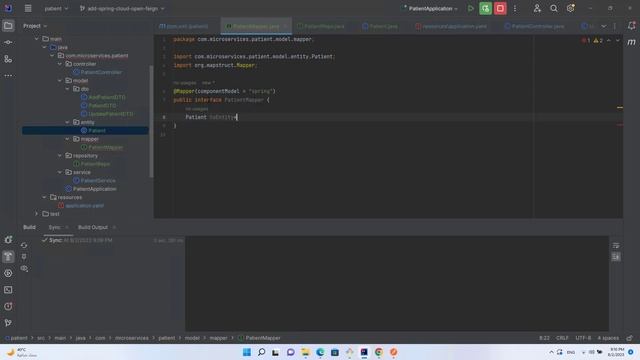
Task: Pin the Build tab
Action: pos(24,257)
